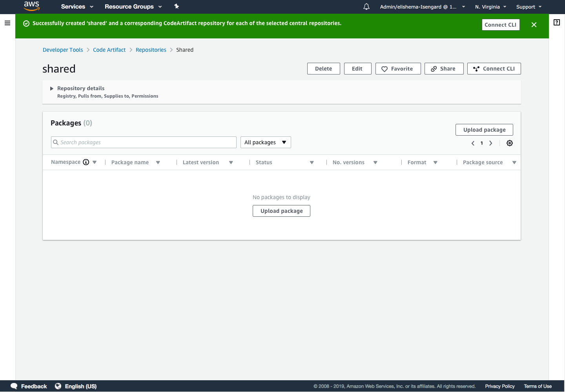Open the Resource Groups menu
This screenshot has width=565, height=392.
(133, 7)
